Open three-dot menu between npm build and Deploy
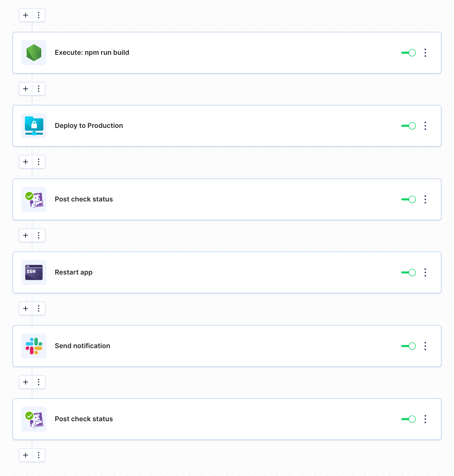 (39, 89)
